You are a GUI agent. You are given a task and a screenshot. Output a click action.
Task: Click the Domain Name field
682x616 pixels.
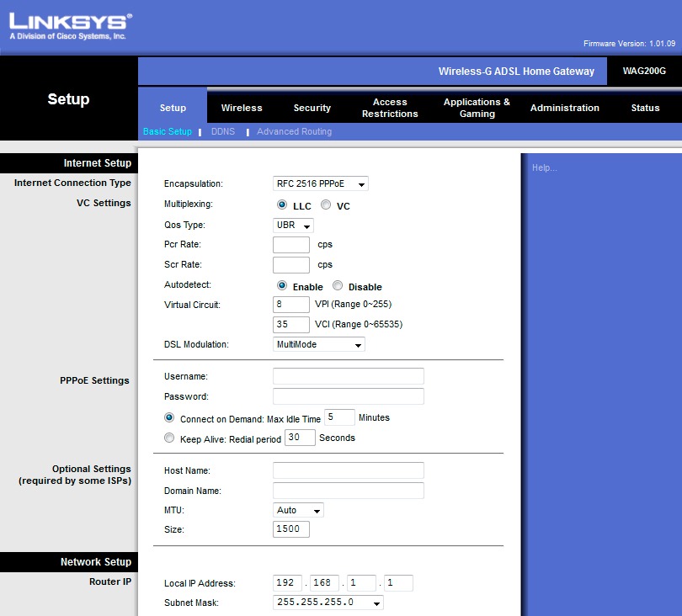point(348,491)
